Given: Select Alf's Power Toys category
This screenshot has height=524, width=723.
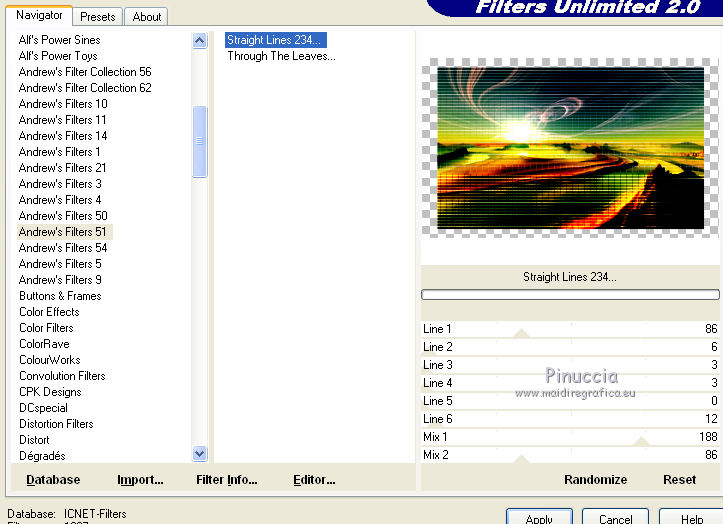Looking at the screenshot, I should click(x=58, y=56).
